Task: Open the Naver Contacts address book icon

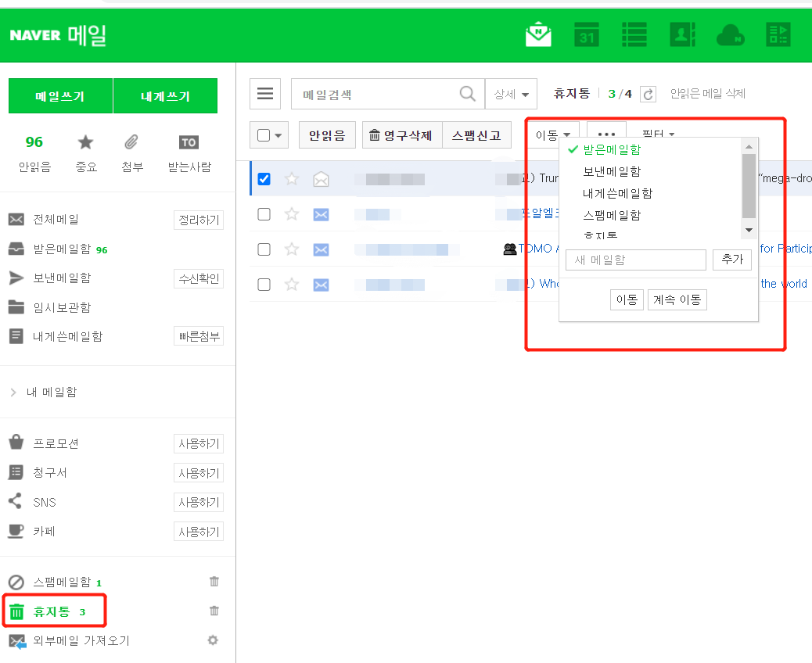Action: (x=682, y=34)
